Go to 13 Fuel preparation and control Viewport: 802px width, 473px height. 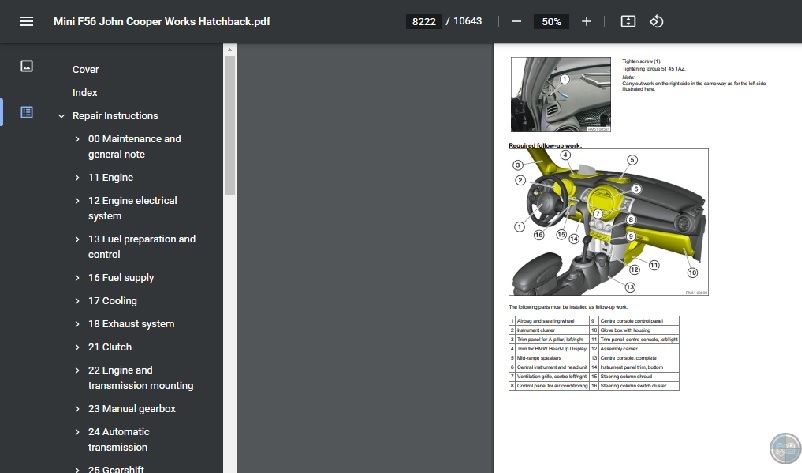point(142,246)
